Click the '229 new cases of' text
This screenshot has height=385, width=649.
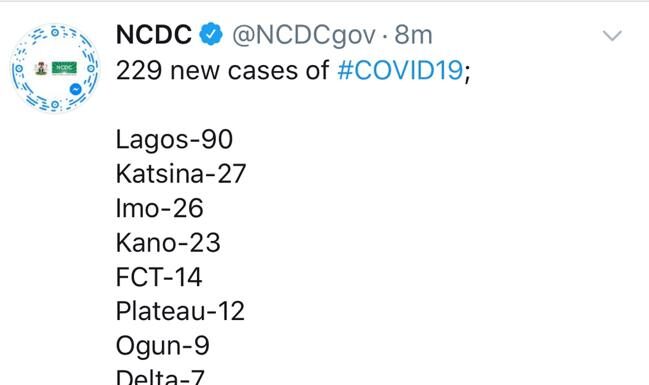pos(223,70)
